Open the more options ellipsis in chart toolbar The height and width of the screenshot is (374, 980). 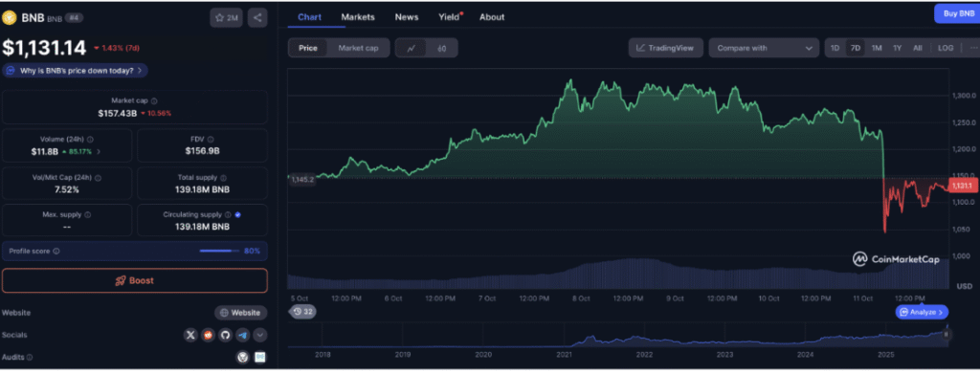[x=972, y=48]
